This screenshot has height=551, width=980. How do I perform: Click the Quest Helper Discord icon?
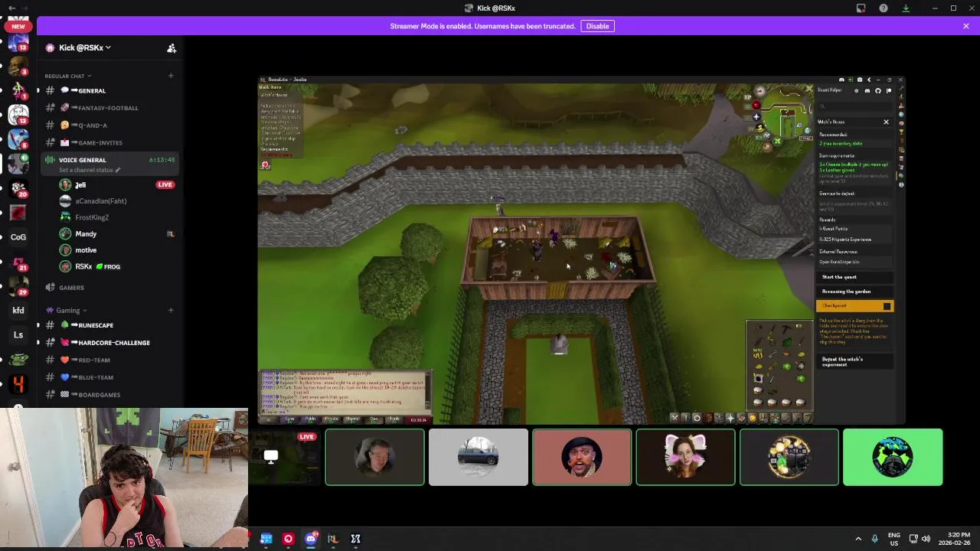(x=867, y=90)
